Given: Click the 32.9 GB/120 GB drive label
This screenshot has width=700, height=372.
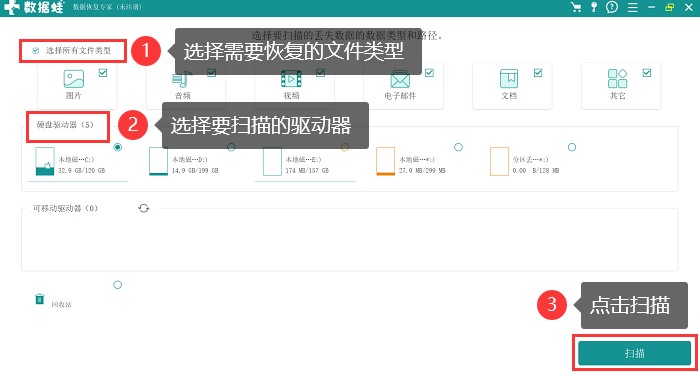Looking at the screenshot, I should (82, 171).
